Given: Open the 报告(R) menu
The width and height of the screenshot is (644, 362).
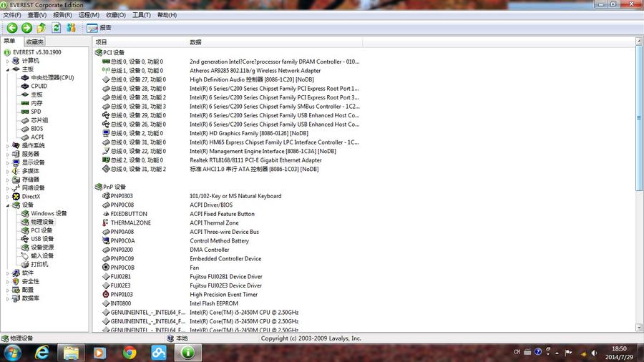Looking at the screenshot, I should tap(62, 15).
